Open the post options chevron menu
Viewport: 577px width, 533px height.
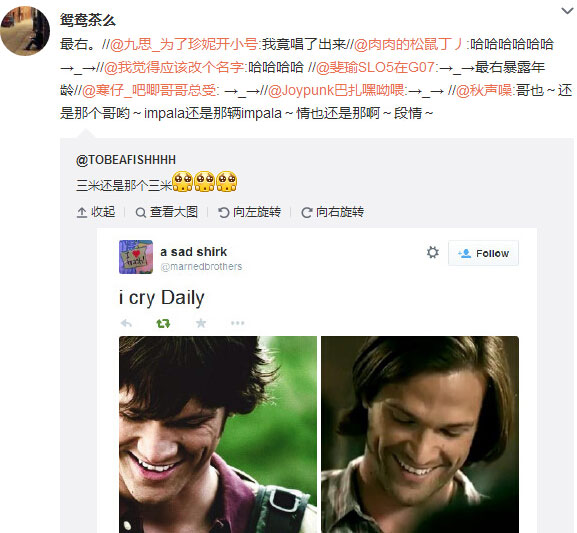tap(567, 11)
